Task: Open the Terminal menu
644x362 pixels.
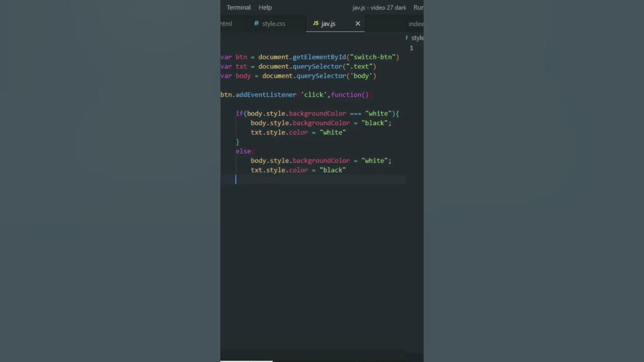Action: click(238, 8)
